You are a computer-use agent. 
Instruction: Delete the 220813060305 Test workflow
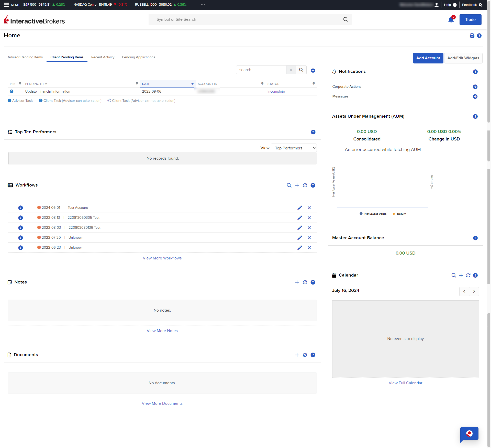[x=309, y=218]
